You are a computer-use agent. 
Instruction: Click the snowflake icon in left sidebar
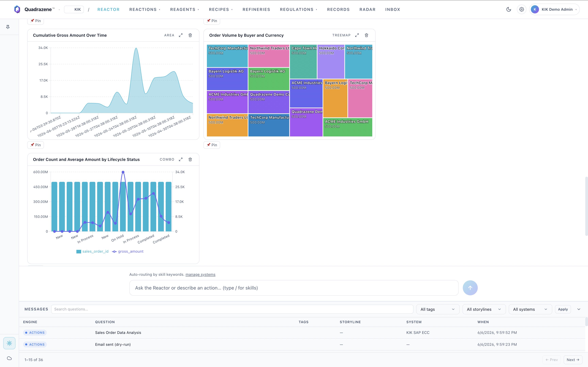(x=9, y=343)
